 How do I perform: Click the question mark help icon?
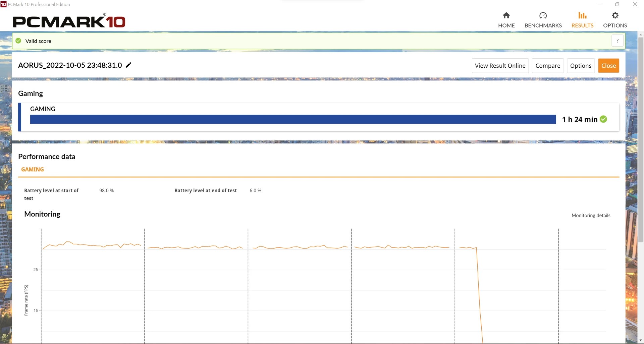[x=617, y=41]
